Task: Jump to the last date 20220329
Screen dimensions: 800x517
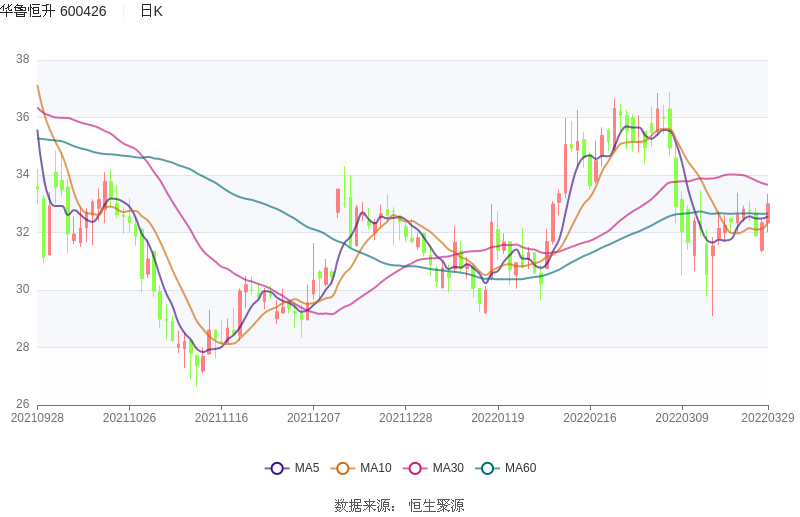Action: coord(767,418)
